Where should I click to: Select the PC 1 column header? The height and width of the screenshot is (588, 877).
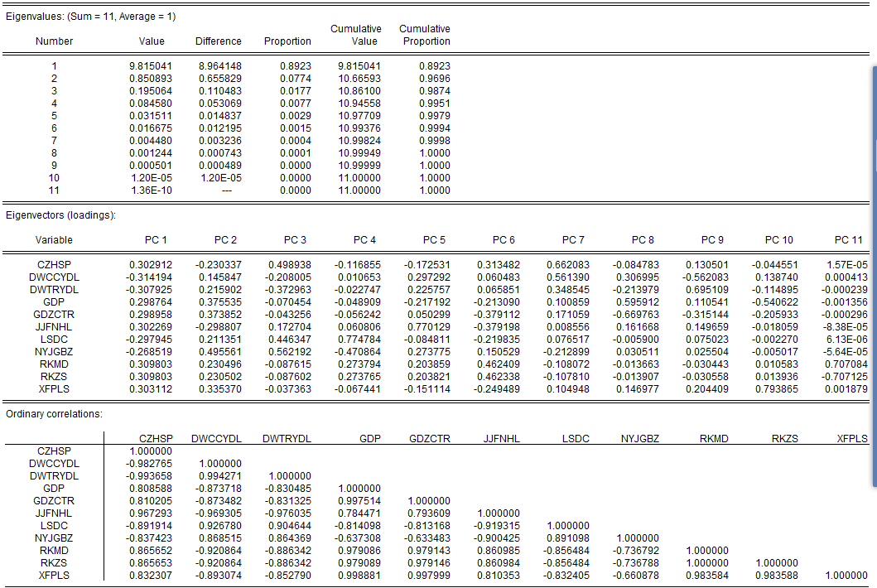(x=155, y=240)
